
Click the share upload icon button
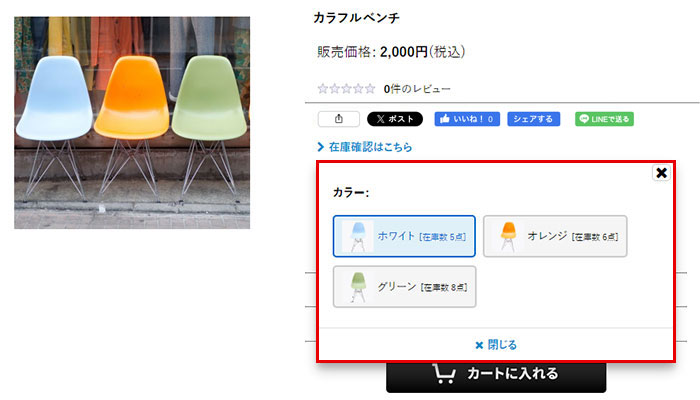[x=338, y=119]
